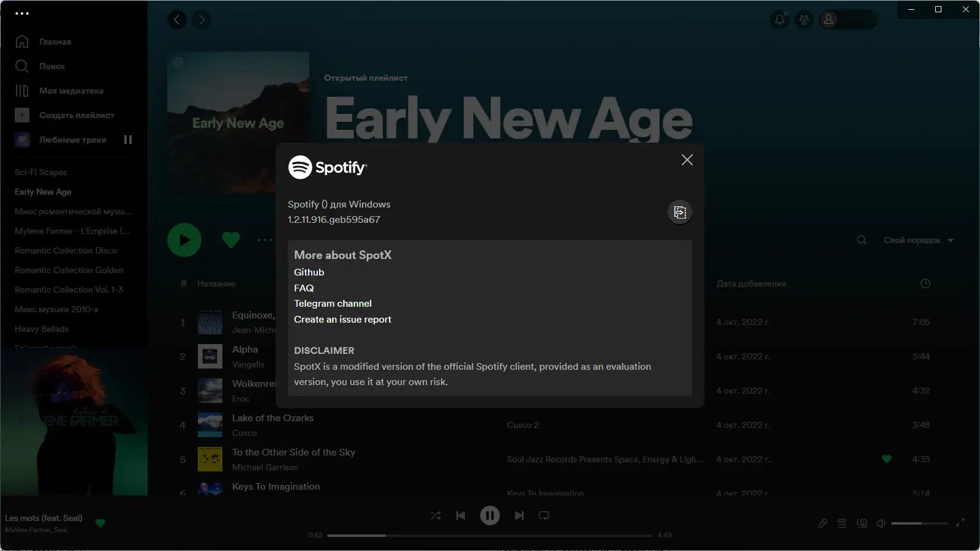The height and width of the screenshot is (551, 980).
Task: Search within the playlist
Action: click(862, 240)
